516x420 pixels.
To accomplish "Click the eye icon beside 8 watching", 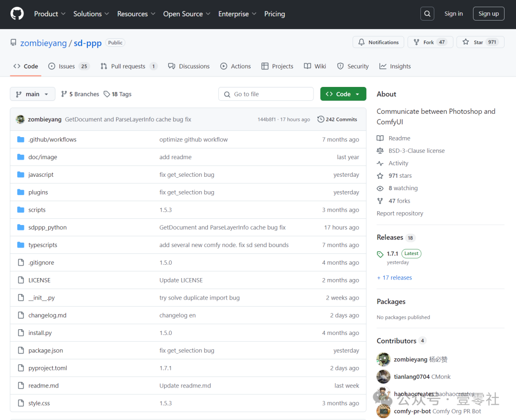I will pos(380,188).
